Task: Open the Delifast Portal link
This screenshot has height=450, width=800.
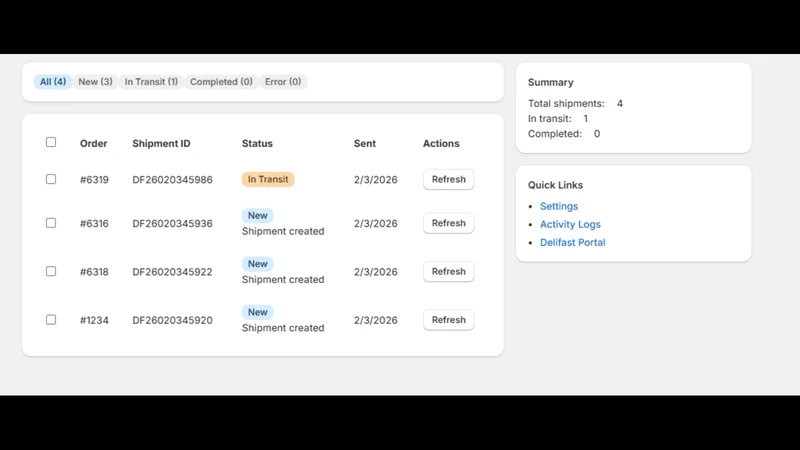Action: pos(572,242)
